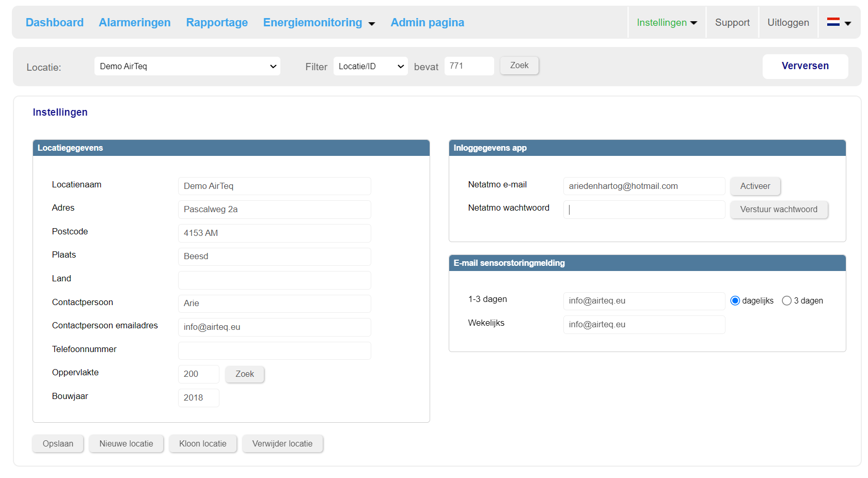Open the Alarmeringen menu item

(x=135, y=23)
